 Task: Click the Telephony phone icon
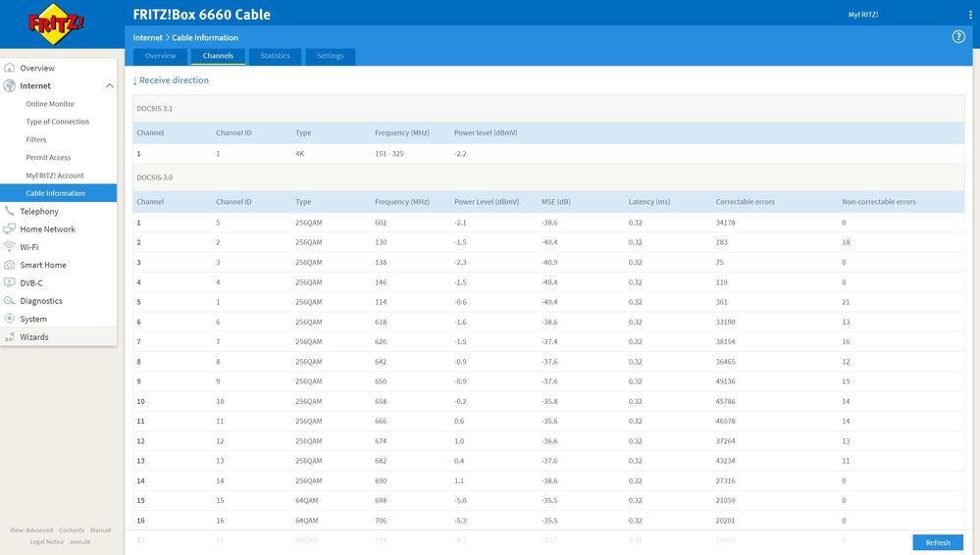pyautogui.click(x=10, y=211)
